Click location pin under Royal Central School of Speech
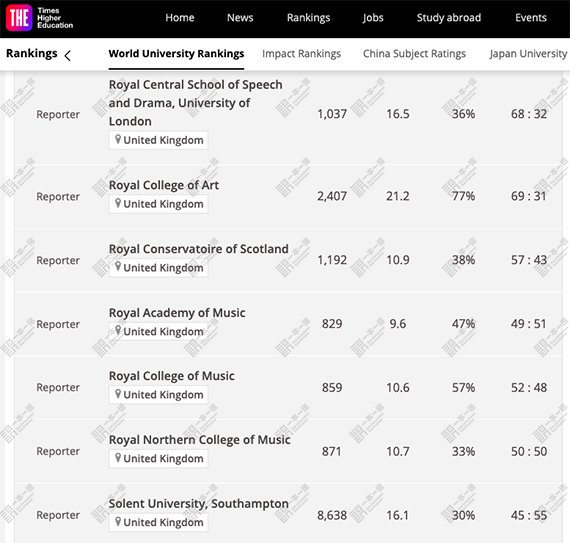This screenshot has width=570, height=543. [118, 139]
